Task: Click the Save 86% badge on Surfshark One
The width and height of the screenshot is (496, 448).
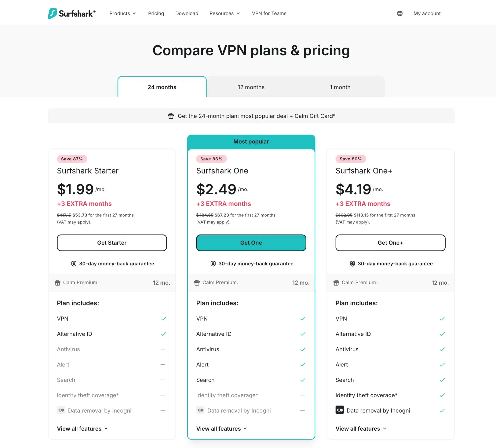Action: click(211, 159)
